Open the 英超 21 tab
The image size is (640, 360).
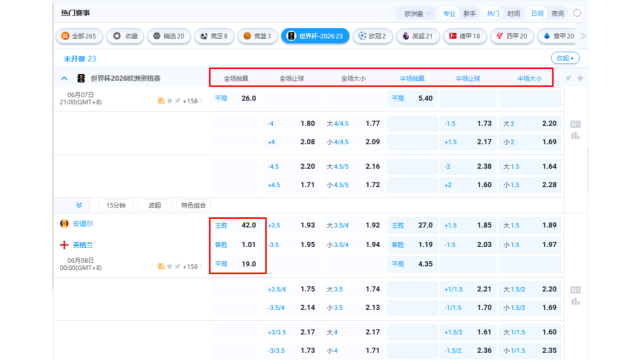(x=418, y=36)
